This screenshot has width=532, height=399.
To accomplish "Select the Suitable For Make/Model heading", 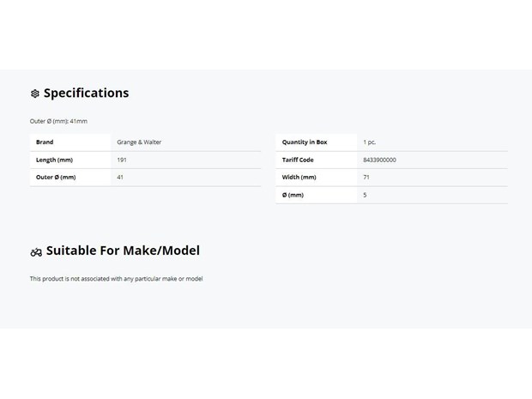I will (123, 251).
